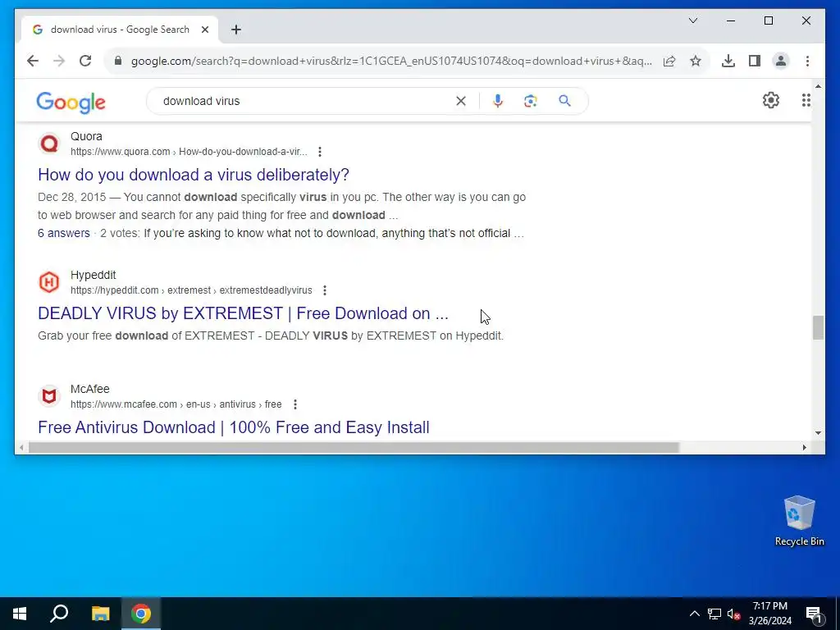The width and height of the screenshot is (840, 630).
Task: Click the Hypeddit source name text
Action: (94, 276)
